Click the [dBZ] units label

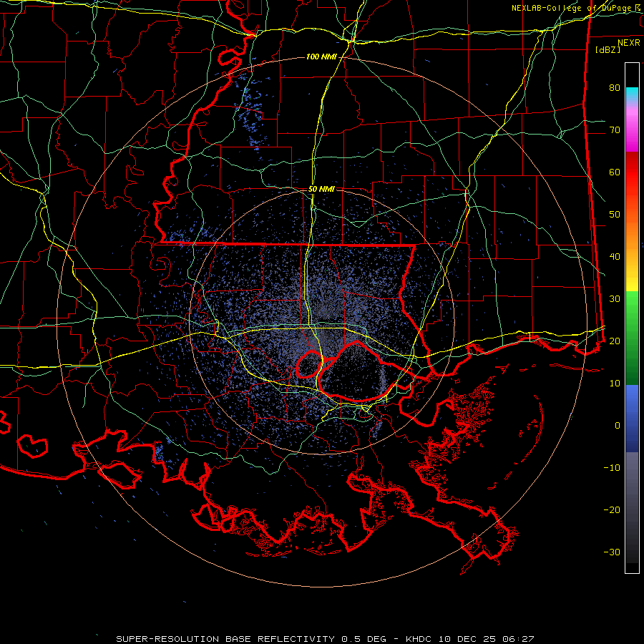[x=608, y=50]
